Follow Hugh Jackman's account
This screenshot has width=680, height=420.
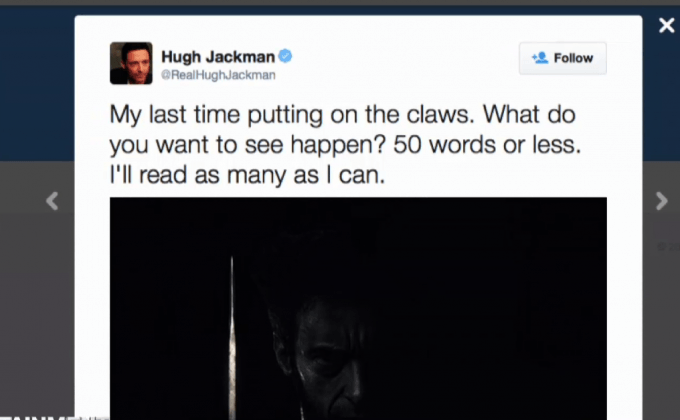[562, 58]
